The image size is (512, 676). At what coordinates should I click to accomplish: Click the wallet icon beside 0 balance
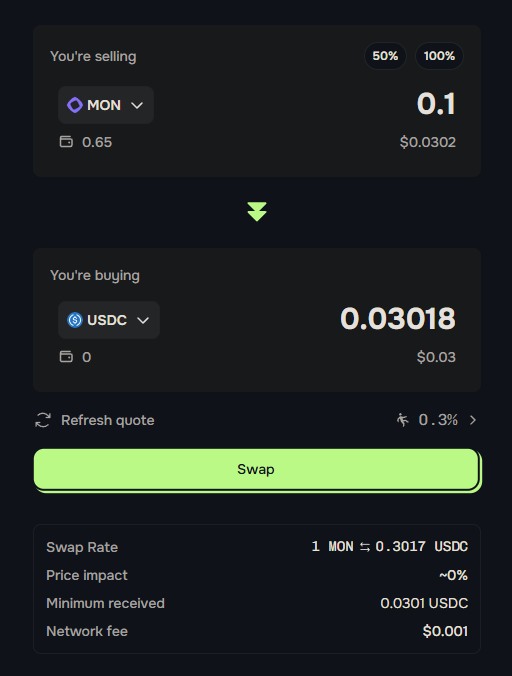click(66, 357)
